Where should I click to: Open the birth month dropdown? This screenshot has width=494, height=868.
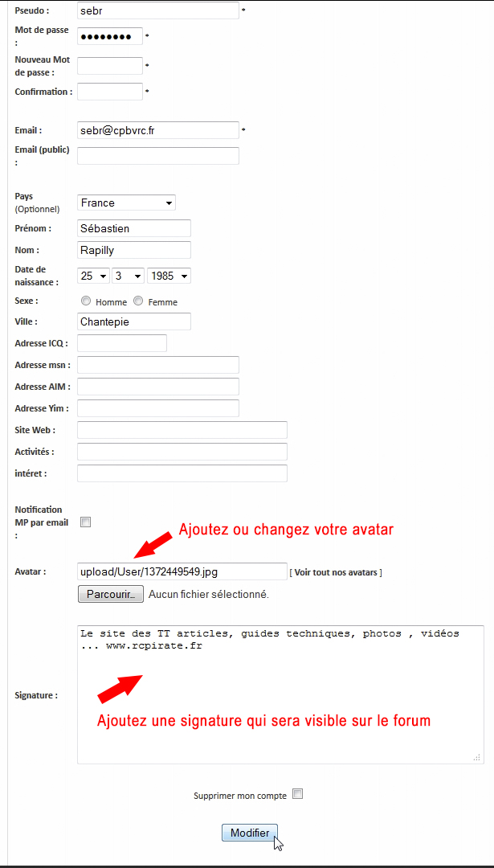[x=128, y=276]
